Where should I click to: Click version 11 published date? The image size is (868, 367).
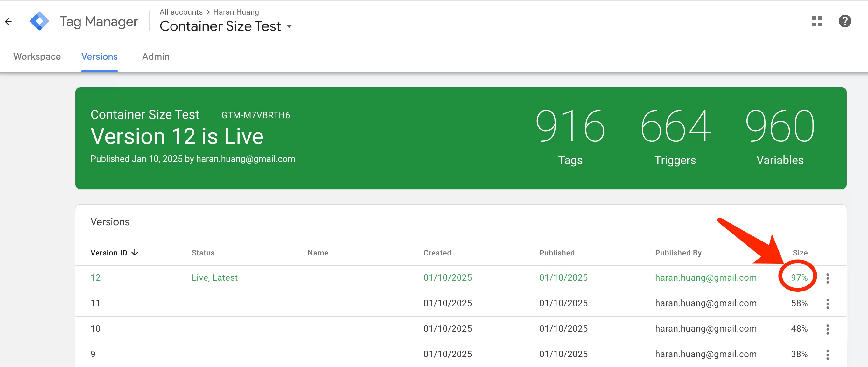(x=563, y=303)
